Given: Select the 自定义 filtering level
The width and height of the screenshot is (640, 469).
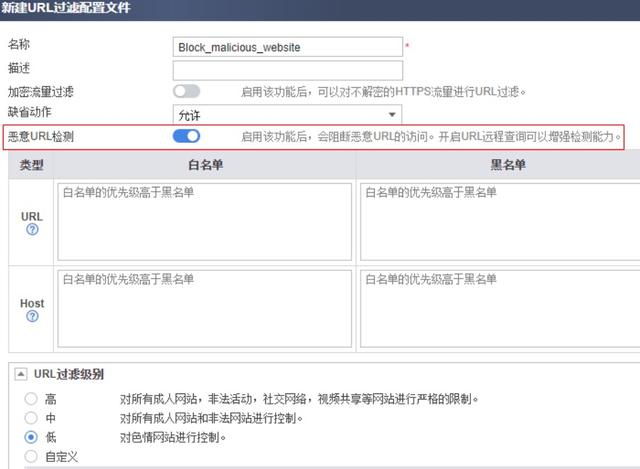Looking at the screenshot, I should tap(31, 456).
